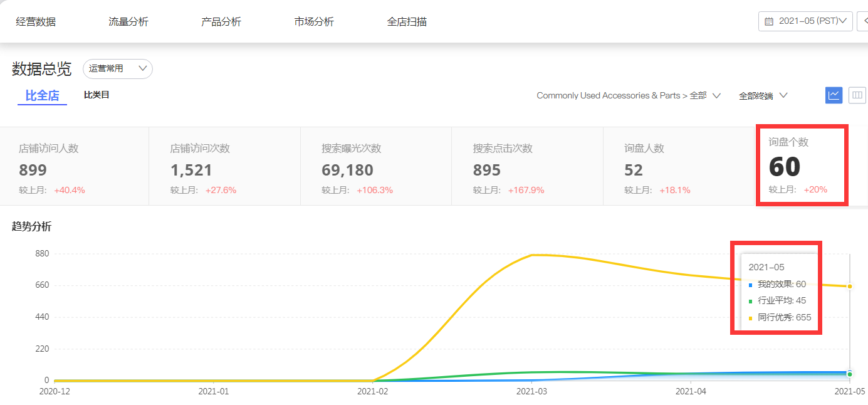Open 产品分析 navigation item
Viewport: 868px width, 405px height.
(221, 22)
